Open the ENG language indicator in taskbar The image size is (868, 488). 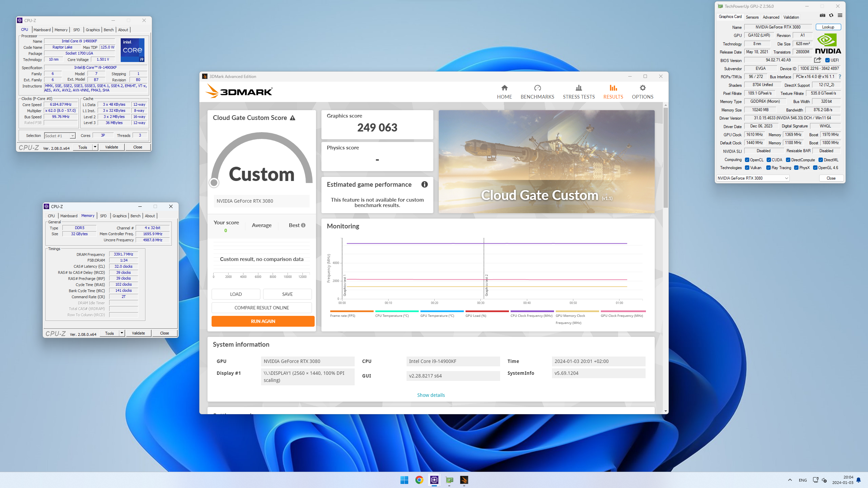click(x=803, y=480)
